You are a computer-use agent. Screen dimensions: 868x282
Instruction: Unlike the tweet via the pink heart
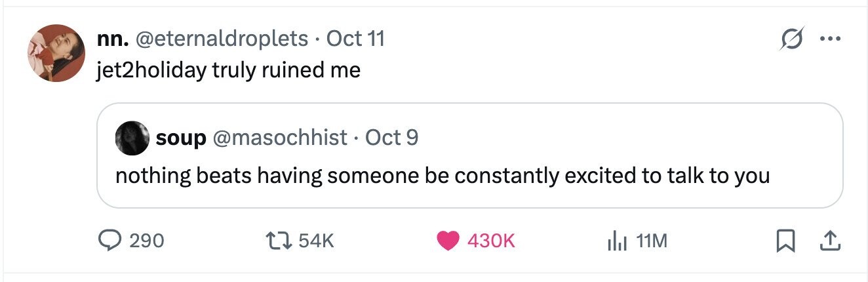click(x=448, y=241)
